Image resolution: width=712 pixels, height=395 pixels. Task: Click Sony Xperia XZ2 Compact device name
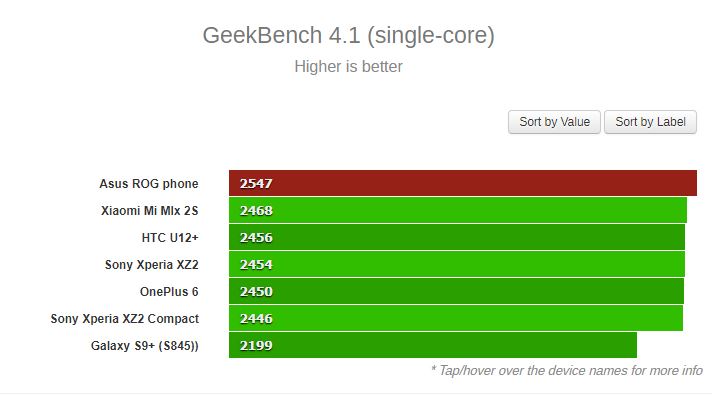click(x=124, y=319)
